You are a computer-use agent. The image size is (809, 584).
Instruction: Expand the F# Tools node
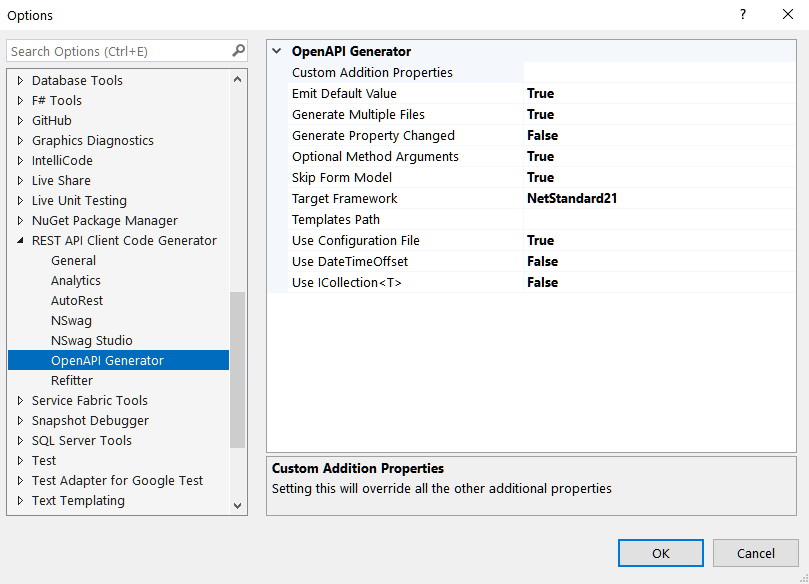tap(20, 101)
